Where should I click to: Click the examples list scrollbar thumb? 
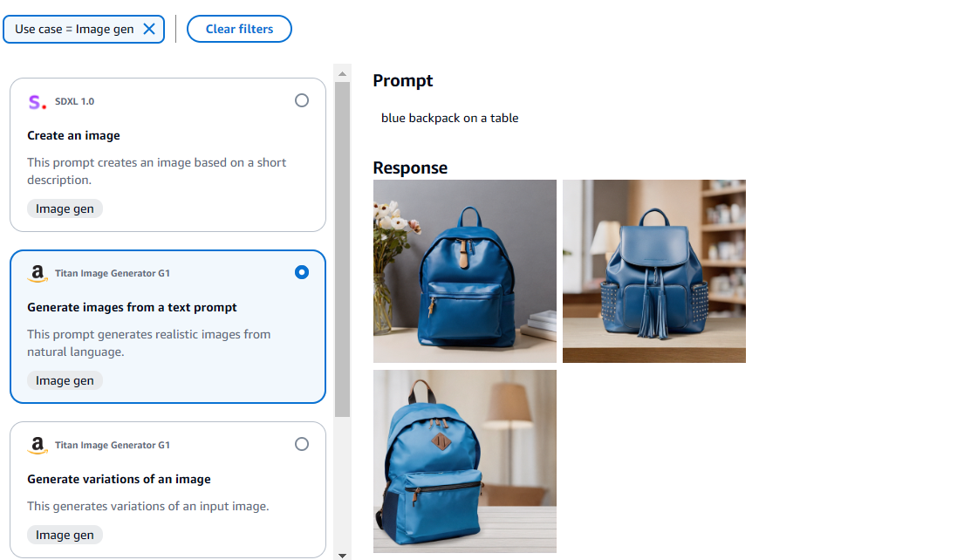point(343,249)
